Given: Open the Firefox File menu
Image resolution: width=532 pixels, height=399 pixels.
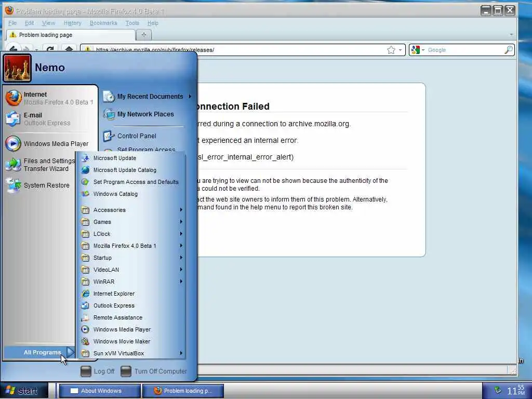Looking at the screenshot, I should point(12,23).
